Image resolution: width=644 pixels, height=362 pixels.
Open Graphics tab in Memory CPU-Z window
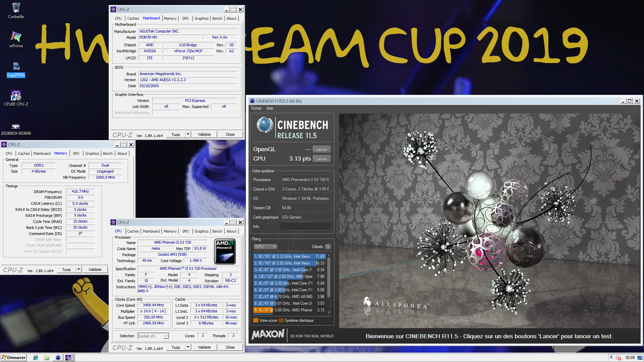point(92,154)
